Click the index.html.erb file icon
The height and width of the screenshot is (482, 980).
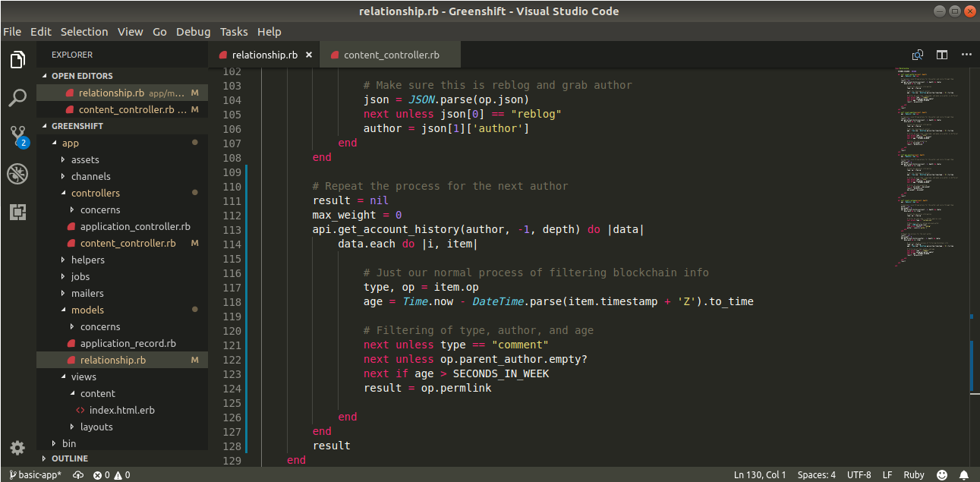(x=80, y=410)
